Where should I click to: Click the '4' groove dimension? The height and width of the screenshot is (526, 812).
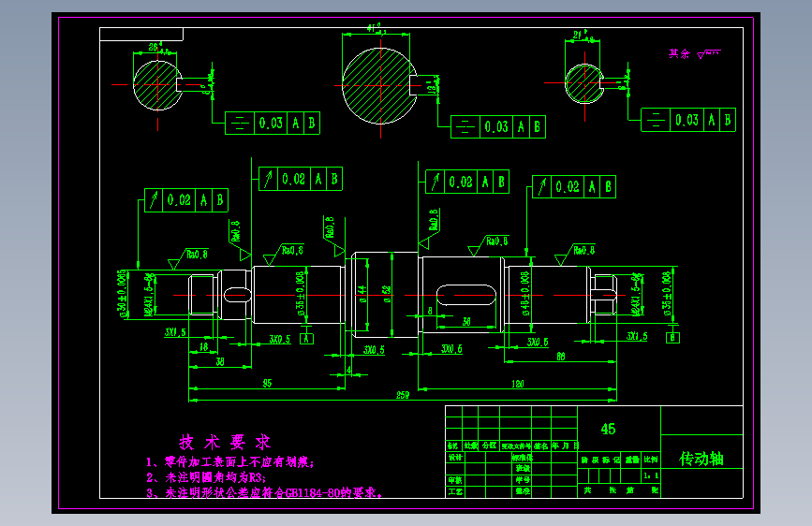[349, 370]
